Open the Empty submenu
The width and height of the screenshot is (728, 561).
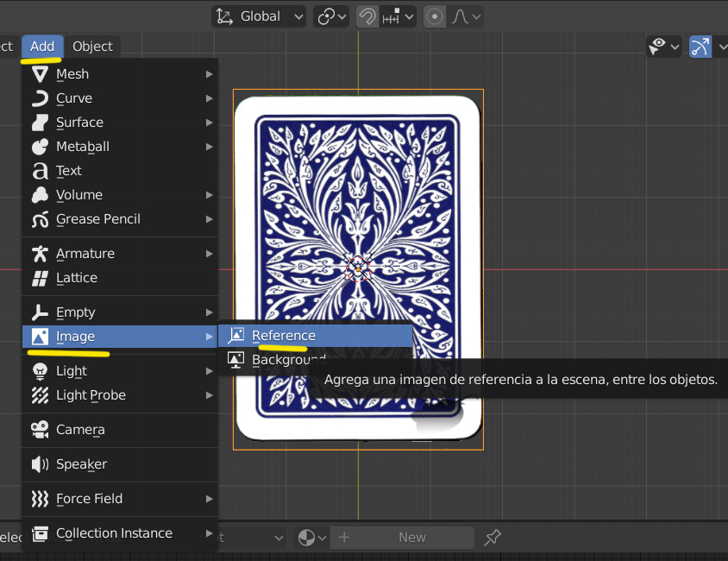(120, 312)
